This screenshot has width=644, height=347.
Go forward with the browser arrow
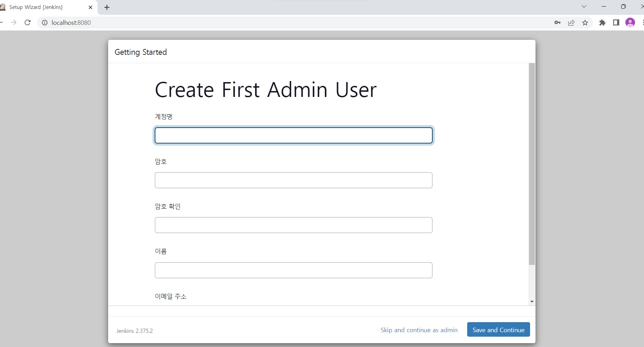tap(13, 22)
